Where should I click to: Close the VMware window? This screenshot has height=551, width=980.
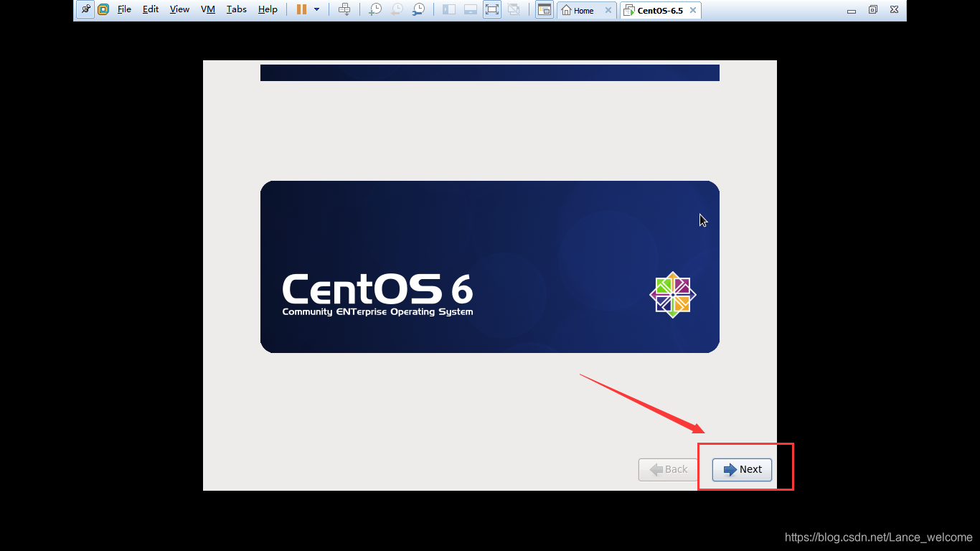[894, 10]
